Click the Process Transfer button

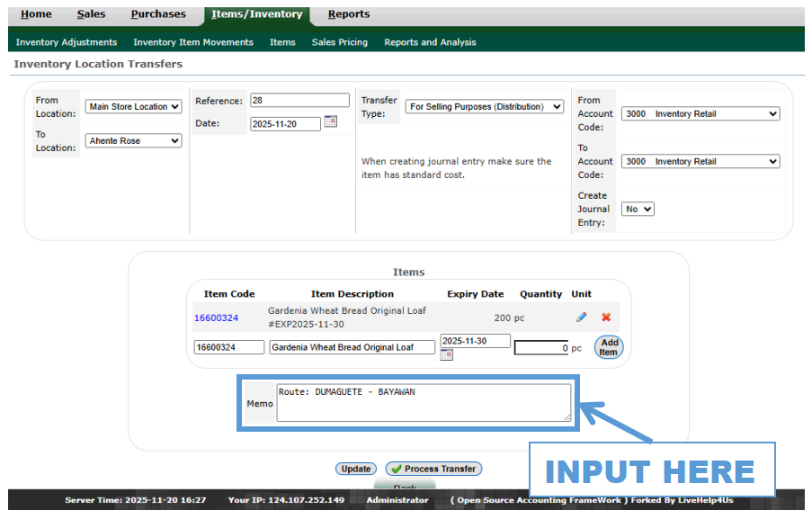[433, 469]
